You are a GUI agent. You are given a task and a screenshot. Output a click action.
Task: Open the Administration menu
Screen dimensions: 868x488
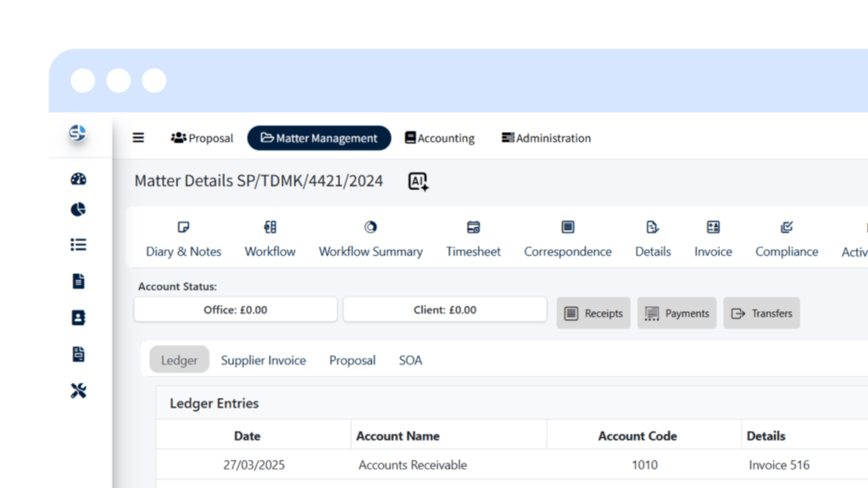tap(546, 138)
